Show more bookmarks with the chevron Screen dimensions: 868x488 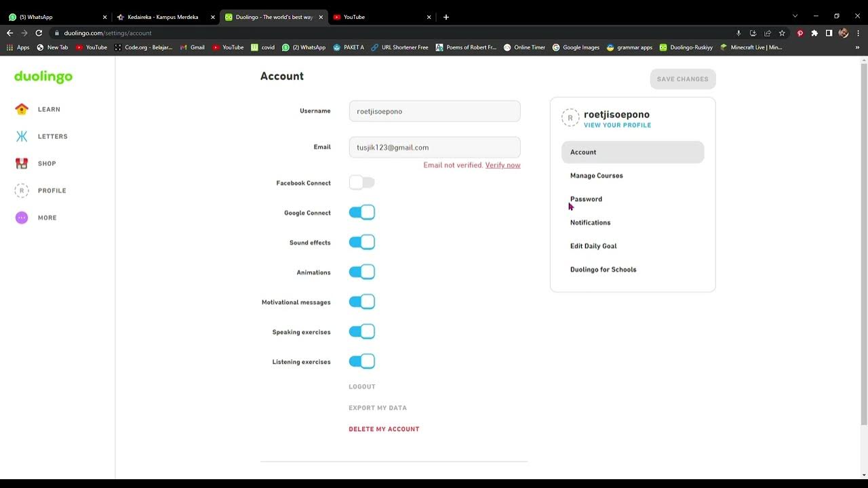point(857,47)
